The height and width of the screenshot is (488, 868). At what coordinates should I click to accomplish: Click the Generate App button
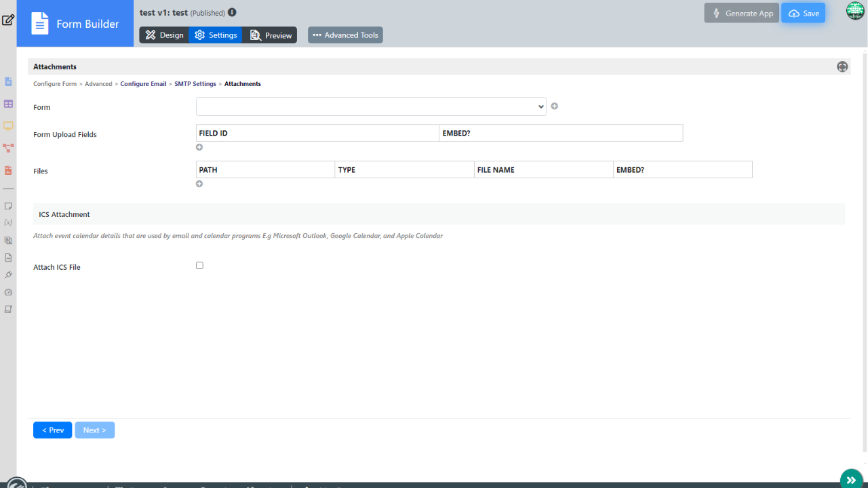741,13
